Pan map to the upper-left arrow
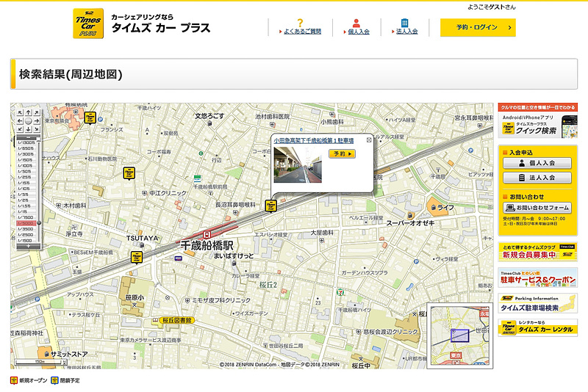Image resolution: width=588 pixels, height=392 pixels. pos(21,112)
